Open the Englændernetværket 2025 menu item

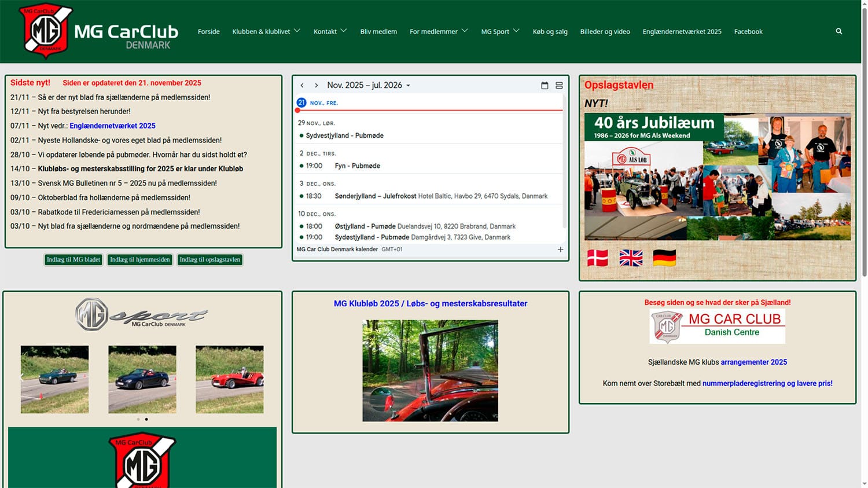pyautogui.click(x=682, y=32)
